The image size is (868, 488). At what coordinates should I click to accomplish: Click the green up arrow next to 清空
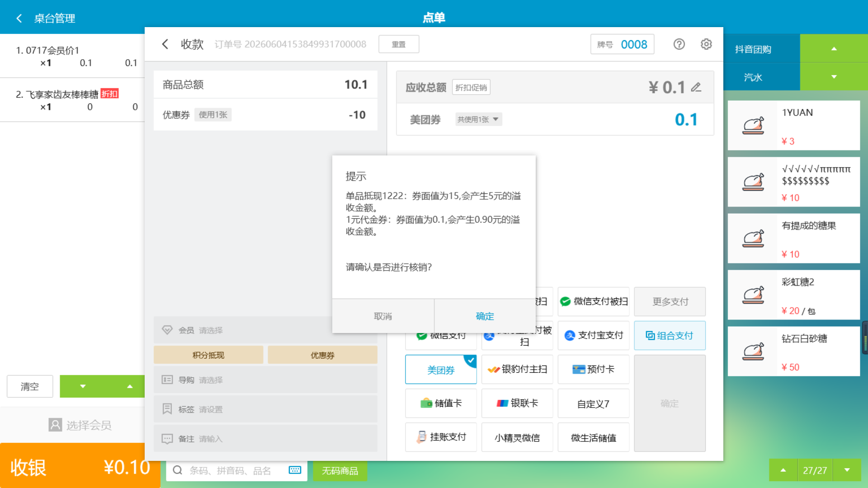point(130,386)
